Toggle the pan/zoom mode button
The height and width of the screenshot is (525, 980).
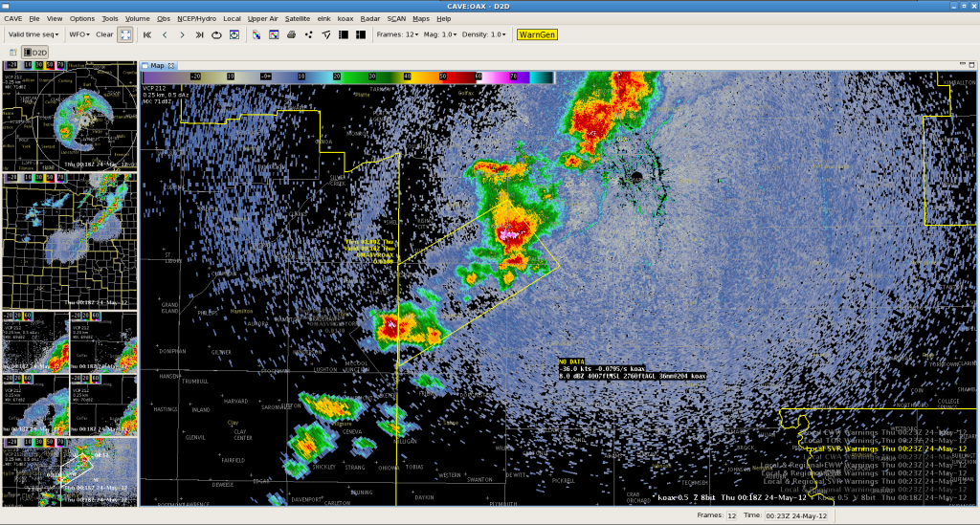125,34
